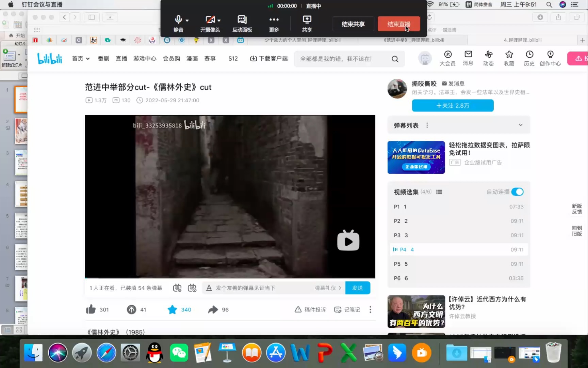The width and height of the screenshot is (588, 368).
Task: Open the More (更多) meeting options
Action: click(274, 23)
